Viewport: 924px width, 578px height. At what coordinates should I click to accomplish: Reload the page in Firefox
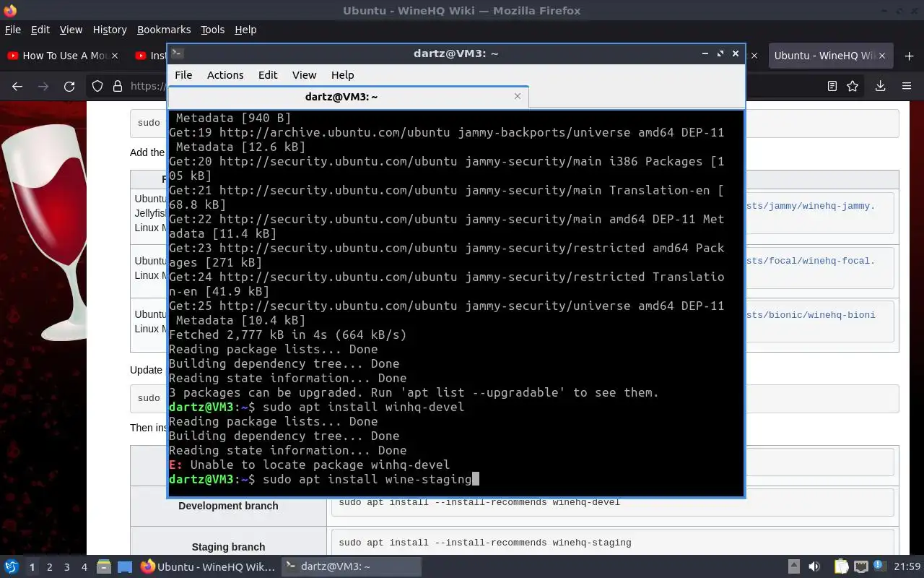pyautogui.click(x=69, y=86)
